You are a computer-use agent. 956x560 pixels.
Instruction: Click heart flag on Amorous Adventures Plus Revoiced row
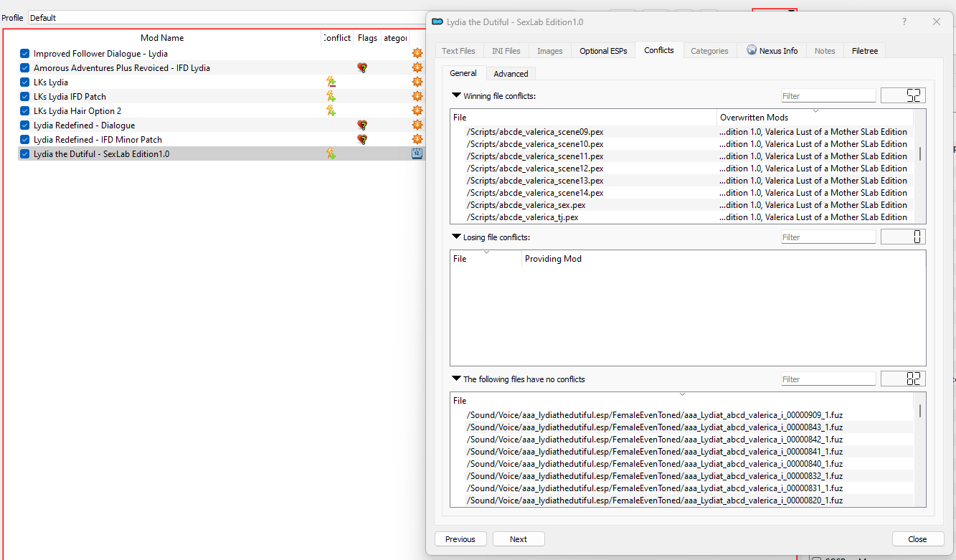click(362, 68)
